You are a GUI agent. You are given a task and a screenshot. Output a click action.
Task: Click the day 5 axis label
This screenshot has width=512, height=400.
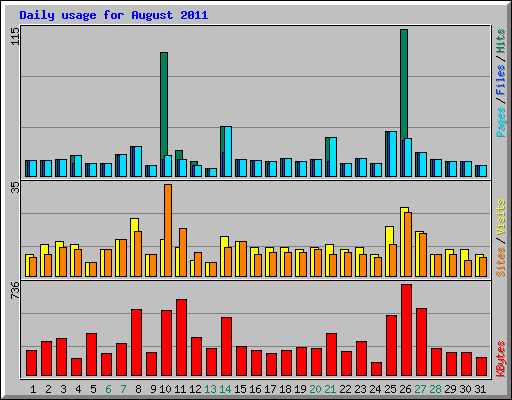pos(93,389)
